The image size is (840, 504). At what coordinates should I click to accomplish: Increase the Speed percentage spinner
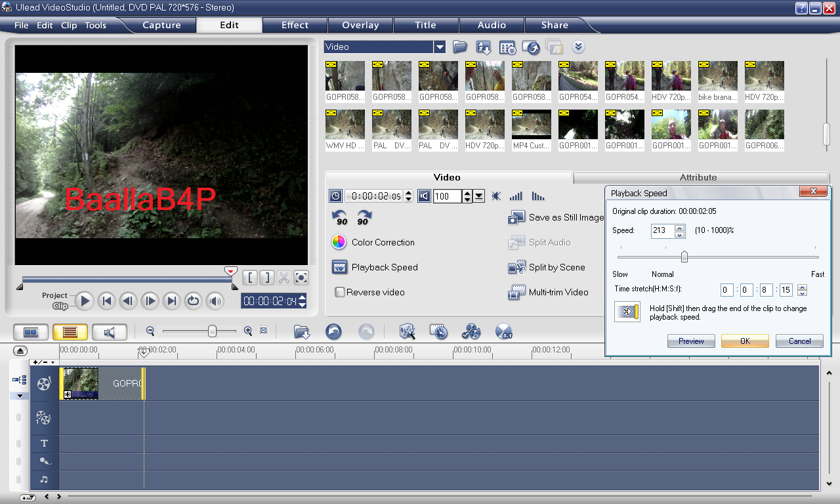(x=680, y=228)
